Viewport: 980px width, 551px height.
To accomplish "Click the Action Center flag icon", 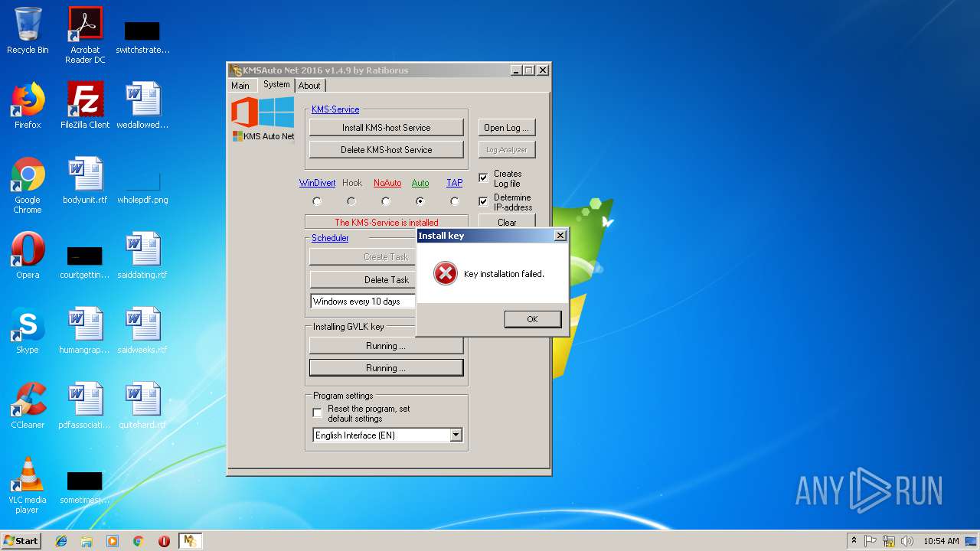I will (871, 541).
